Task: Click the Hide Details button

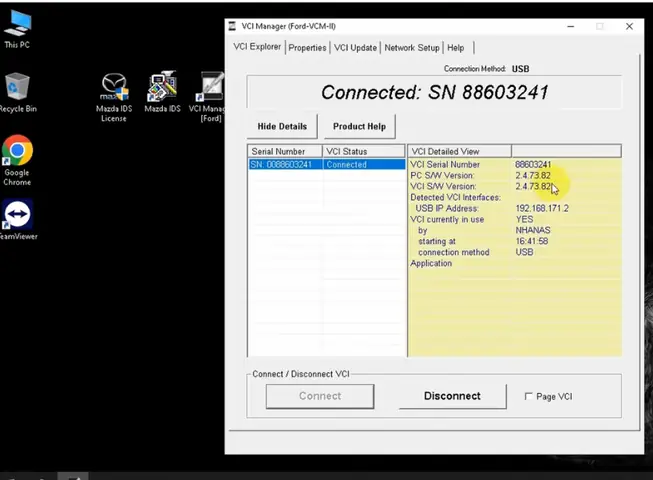Action: [282, 126]
